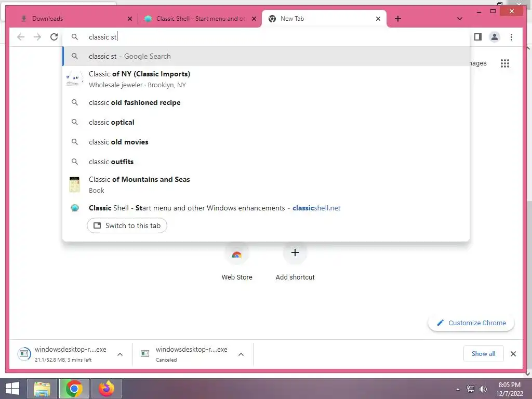Choose 'classic outfits' suggestion

[266, 162]
